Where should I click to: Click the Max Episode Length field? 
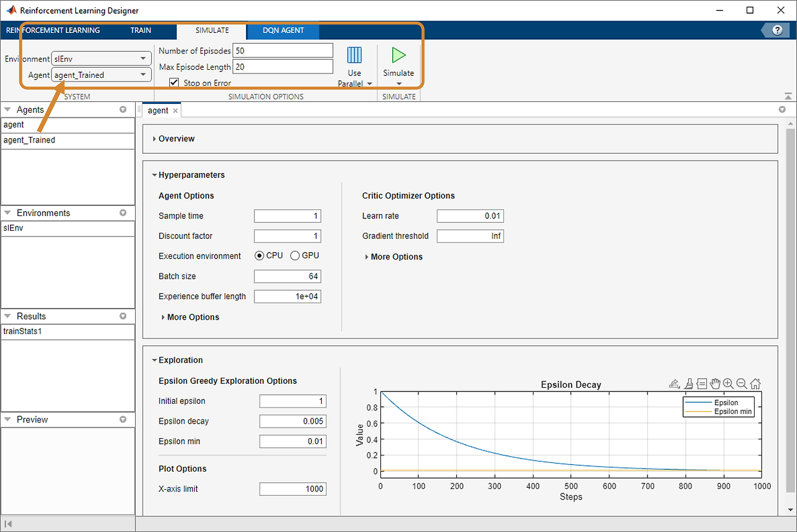tap(283, 67)
